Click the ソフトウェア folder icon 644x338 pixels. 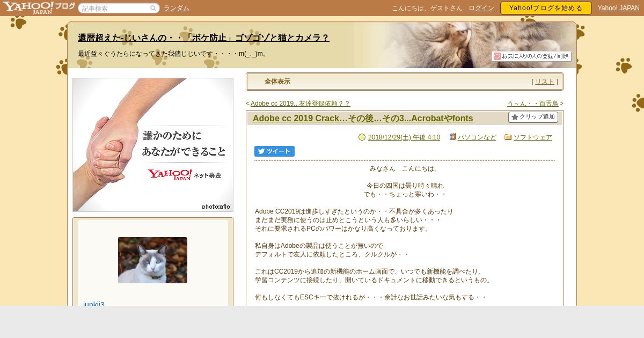(508, 137)
